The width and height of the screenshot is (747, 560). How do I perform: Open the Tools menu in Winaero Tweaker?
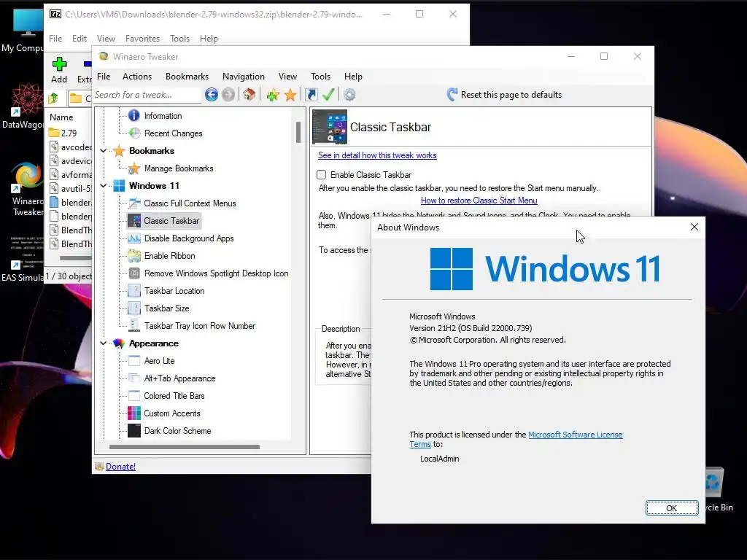[x=321, y=77]
